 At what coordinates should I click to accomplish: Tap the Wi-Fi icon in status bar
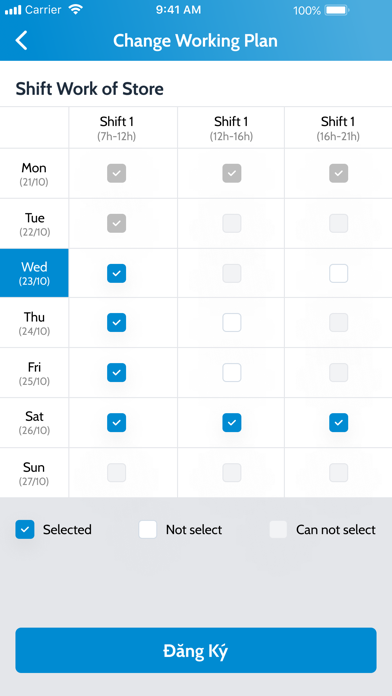tap(75, 10)
